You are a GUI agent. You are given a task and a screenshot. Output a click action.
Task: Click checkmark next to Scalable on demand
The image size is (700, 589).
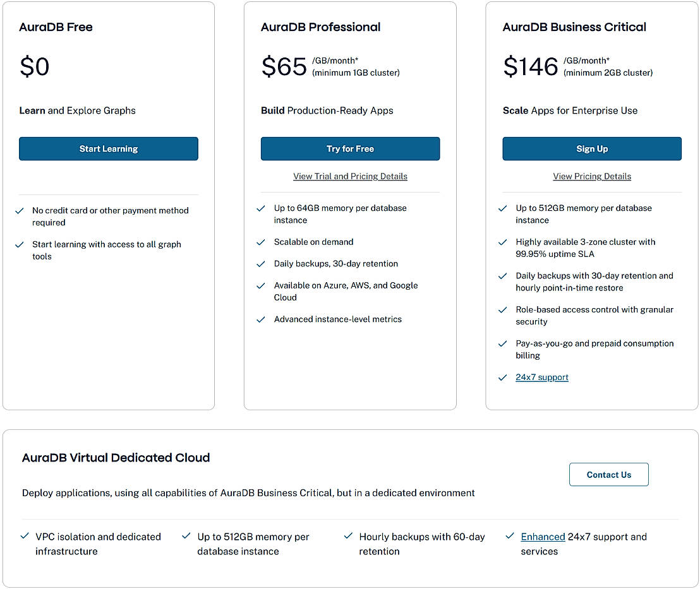(x=261, y=242)
